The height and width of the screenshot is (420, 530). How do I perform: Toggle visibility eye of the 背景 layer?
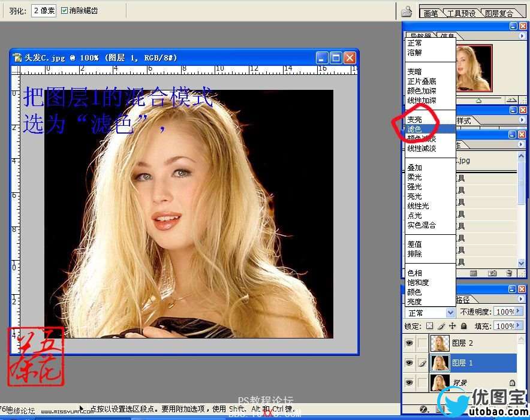click(409, 382)
